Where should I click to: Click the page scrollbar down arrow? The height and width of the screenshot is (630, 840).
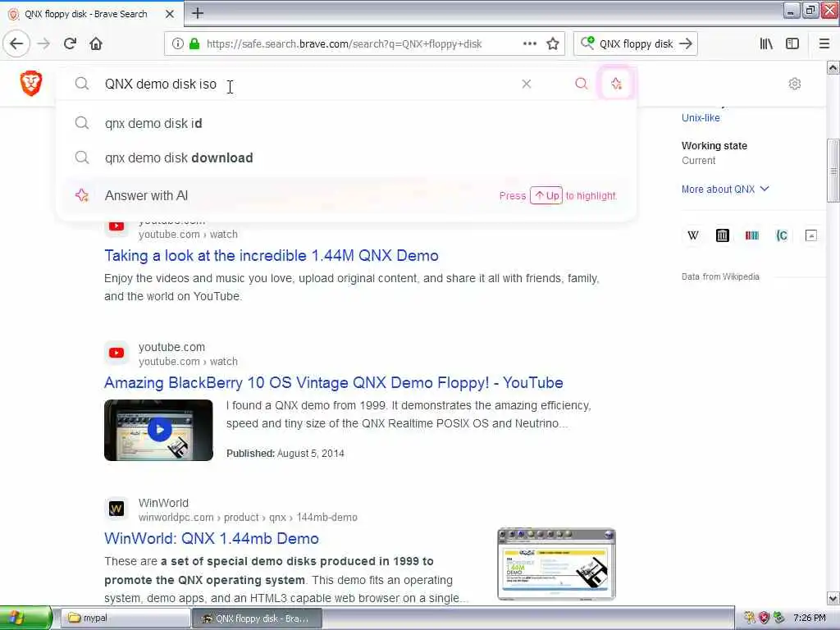[833, 598]
